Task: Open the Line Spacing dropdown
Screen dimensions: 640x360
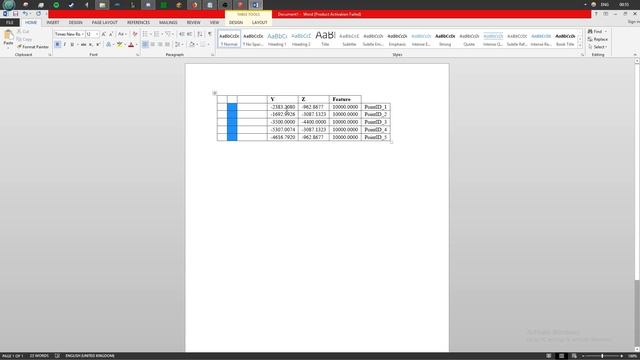Action: point(178,44)
